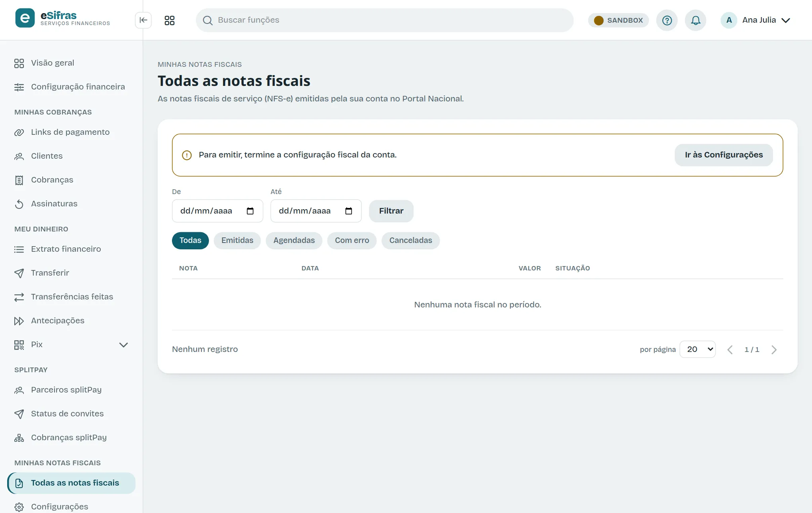Open the notifications bell icon
The image size is (812, 513).
point(696,20)
